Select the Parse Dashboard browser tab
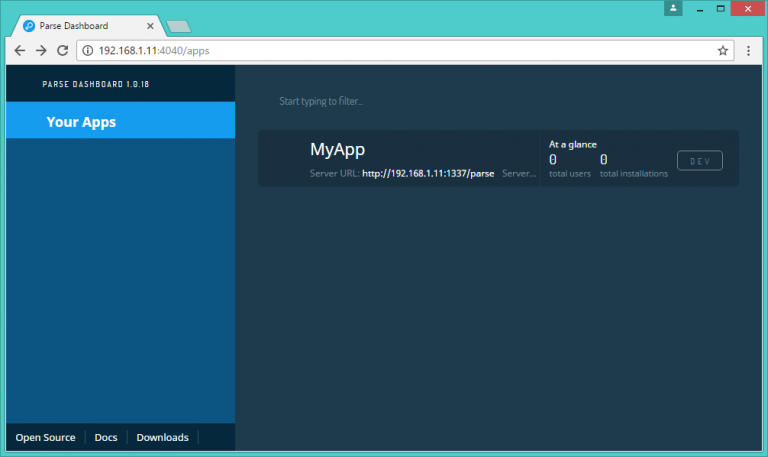The width and height of the screenshot is (768, 457). 85,25
